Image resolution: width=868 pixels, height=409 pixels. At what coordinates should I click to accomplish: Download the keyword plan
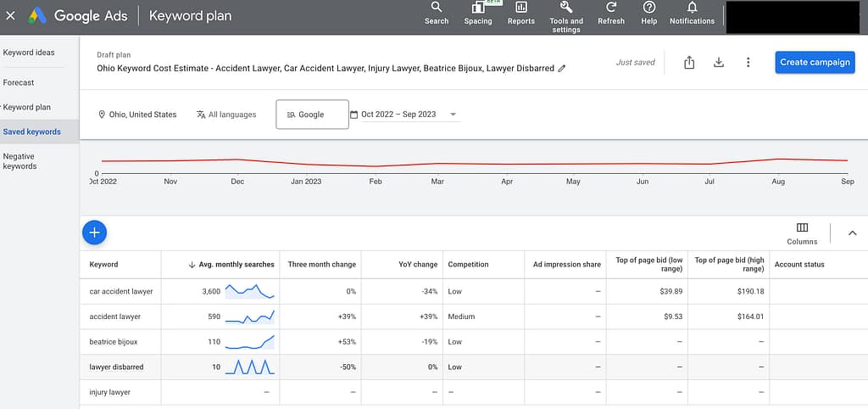(719, 63)
